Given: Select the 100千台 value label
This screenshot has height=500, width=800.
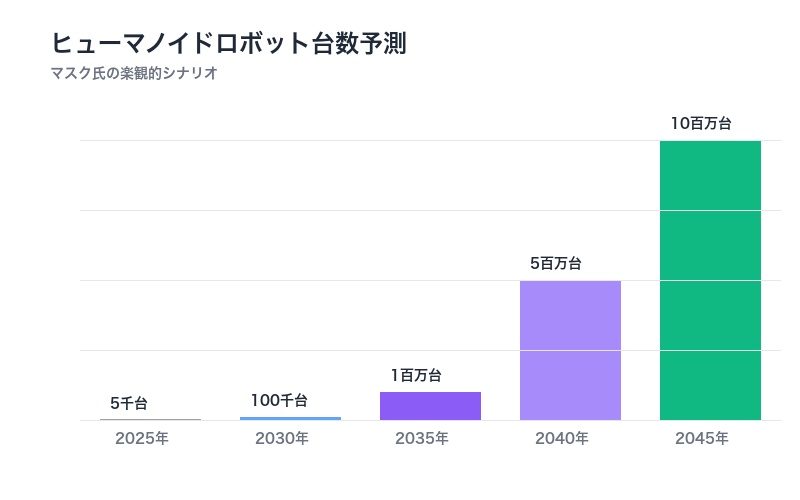Looking at the screenshot, I should [x=279, y=400].
